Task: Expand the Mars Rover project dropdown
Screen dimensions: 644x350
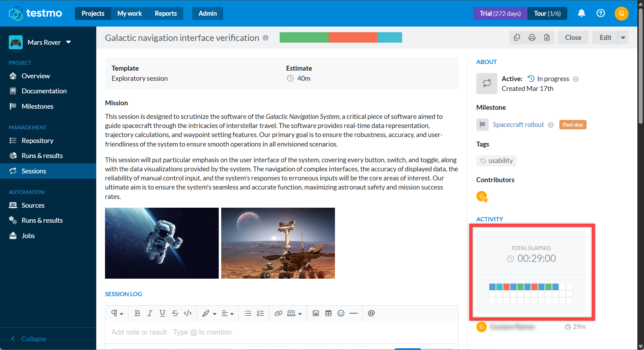Action: [69, 42]
